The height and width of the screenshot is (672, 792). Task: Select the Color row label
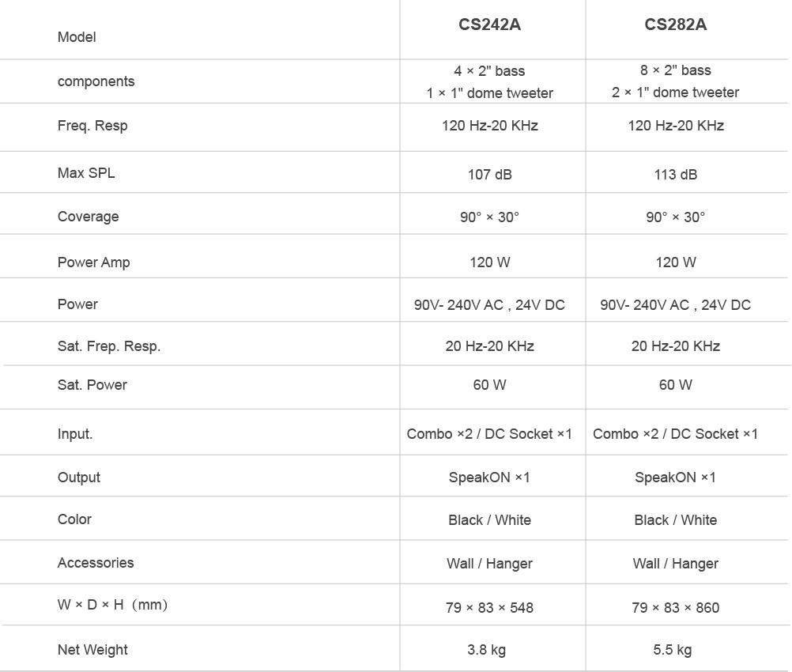point(74,519)
